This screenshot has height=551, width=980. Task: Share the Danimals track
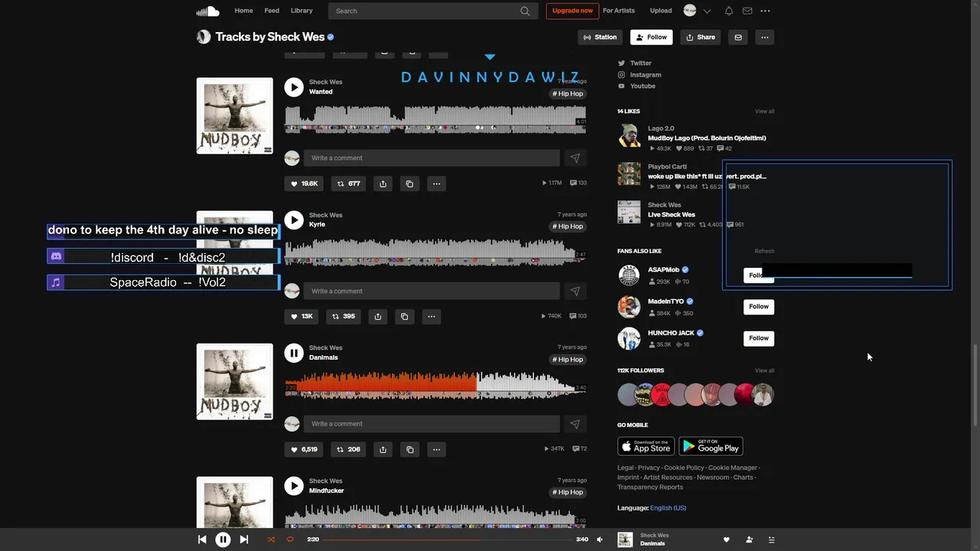pos(383,449)
